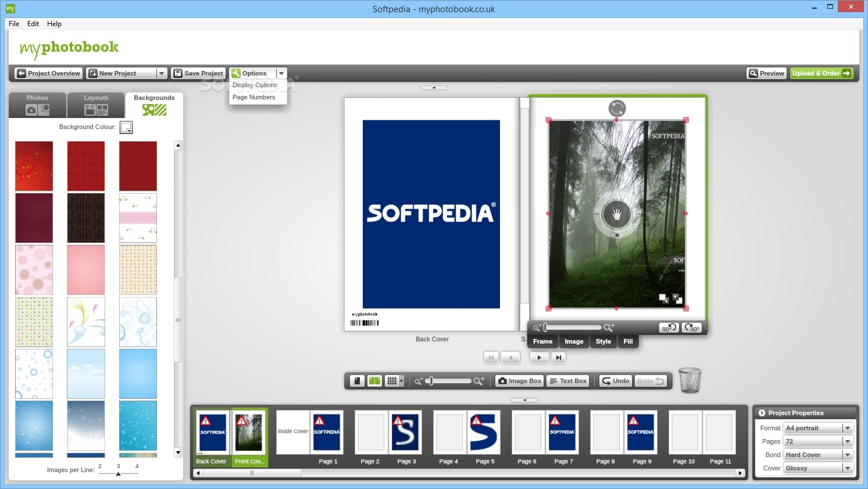Click the Redo button
Screen dimensions: 868x489
tap(651, 381)
